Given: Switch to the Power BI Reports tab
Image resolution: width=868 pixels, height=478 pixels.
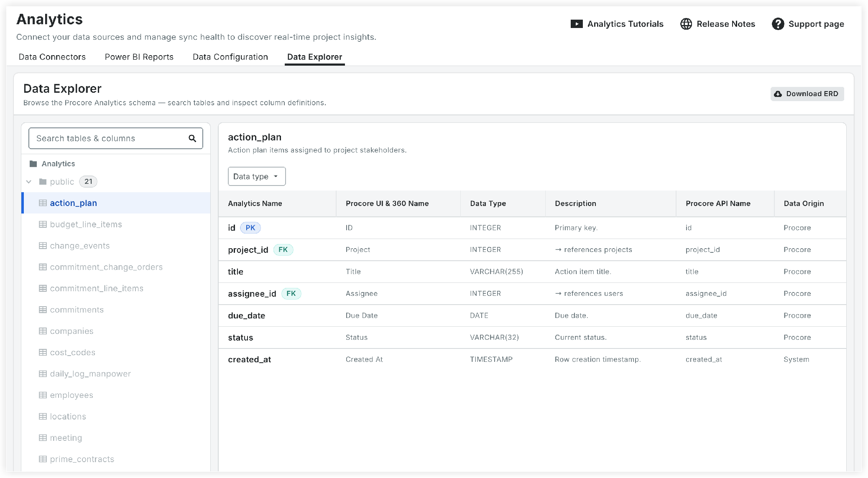Looking at the screenshot, I should (139, 57).
